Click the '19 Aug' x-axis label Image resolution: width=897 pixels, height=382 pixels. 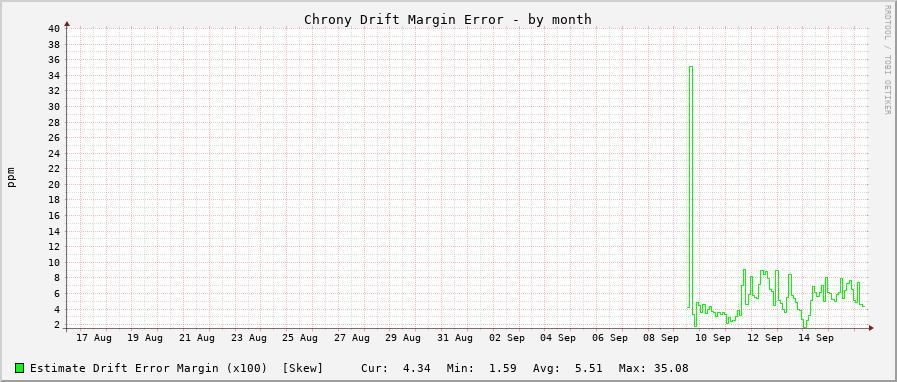[145, 338]
